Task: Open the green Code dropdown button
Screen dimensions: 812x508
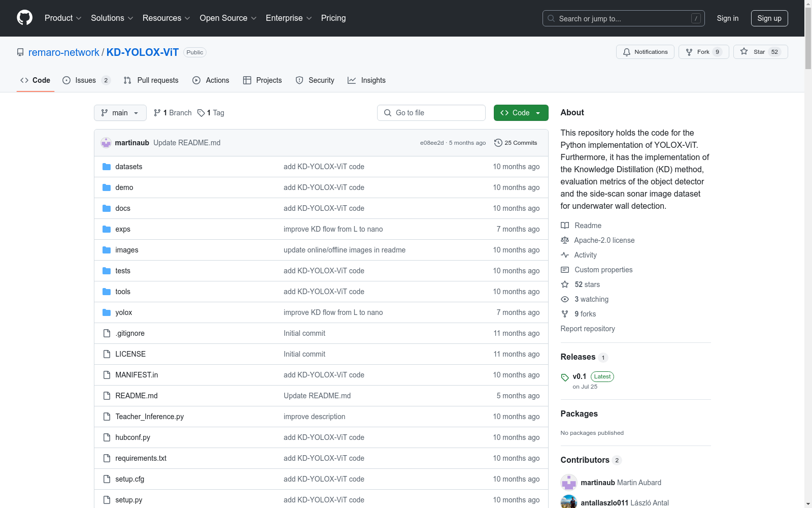Action: (521, 113)
